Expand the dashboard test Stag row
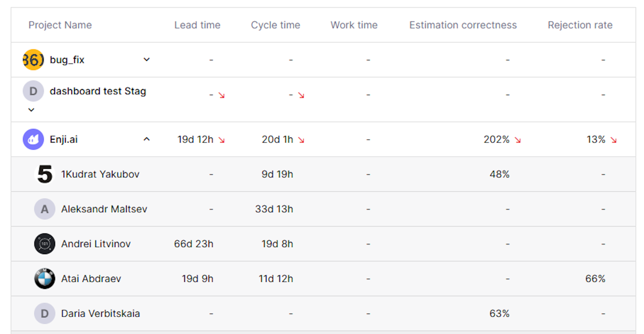The image size is (644, 334). click(x=31, y=110)
